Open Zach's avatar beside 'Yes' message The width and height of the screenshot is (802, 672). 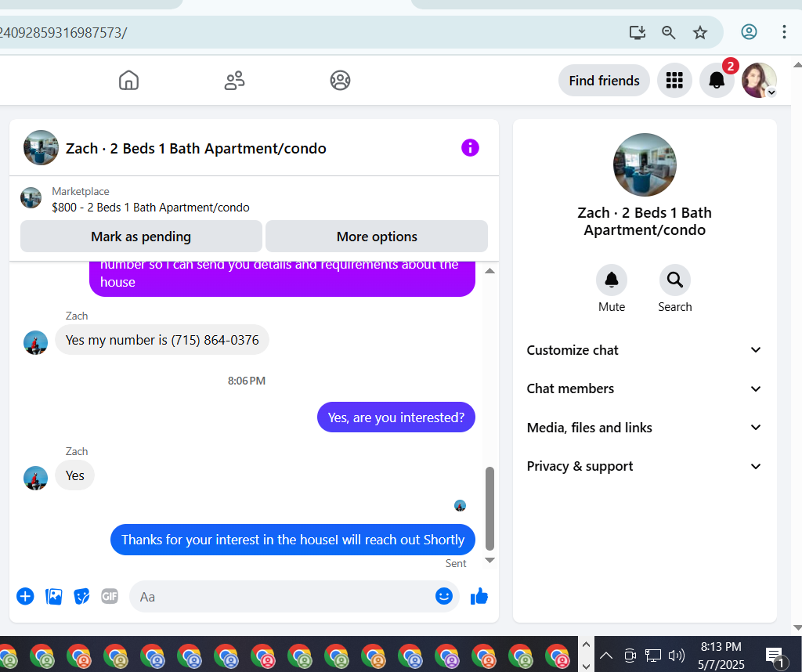36,478
